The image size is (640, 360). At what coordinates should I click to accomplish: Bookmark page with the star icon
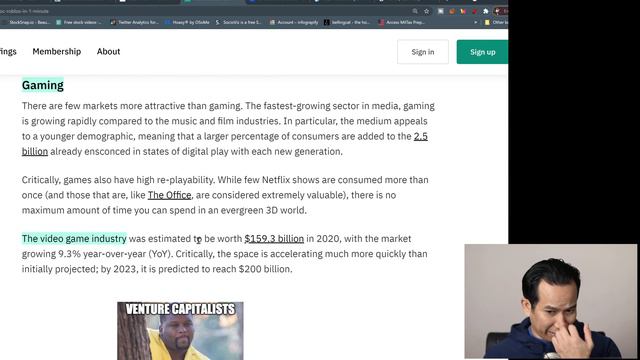[x=427, y=11]
